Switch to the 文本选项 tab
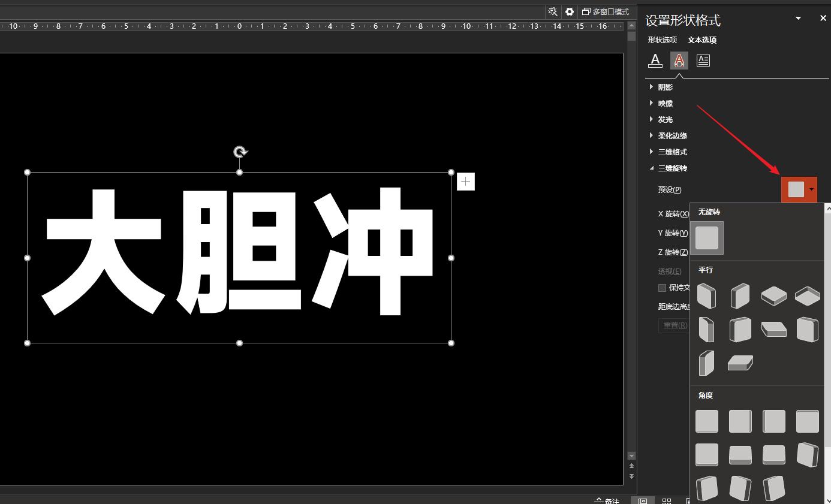The height and width of the screenshot is (504, 831). point(701,40)
